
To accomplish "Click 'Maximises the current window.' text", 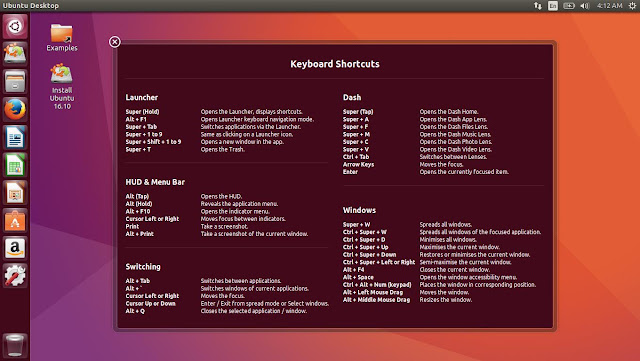I will 460,247.
